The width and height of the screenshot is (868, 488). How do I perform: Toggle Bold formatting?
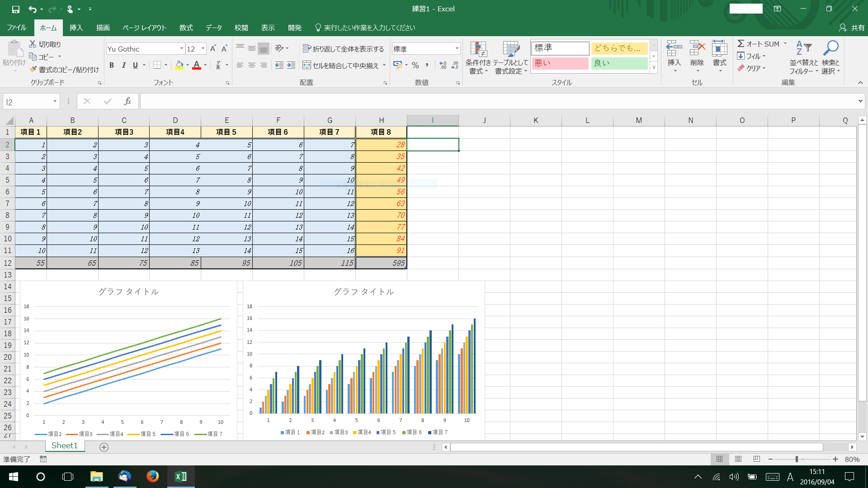112,65
